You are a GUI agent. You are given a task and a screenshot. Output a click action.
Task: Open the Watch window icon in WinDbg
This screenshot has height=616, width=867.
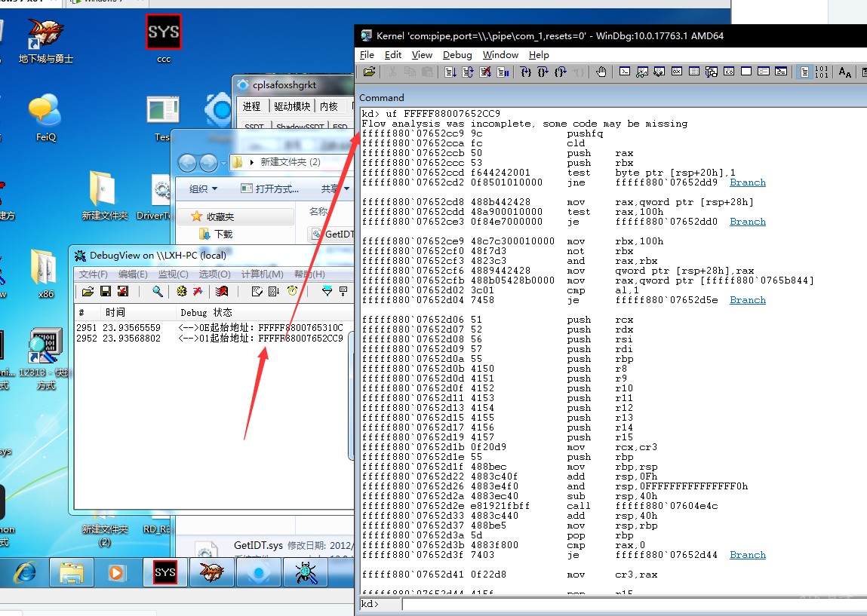tap(642, 72)
